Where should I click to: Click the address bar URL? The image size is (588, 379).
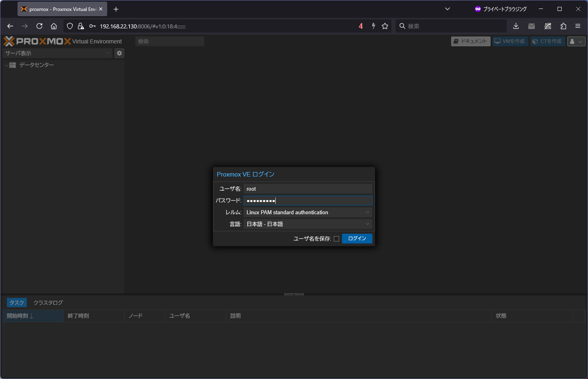pyautogui.click(x=143, y=26)
